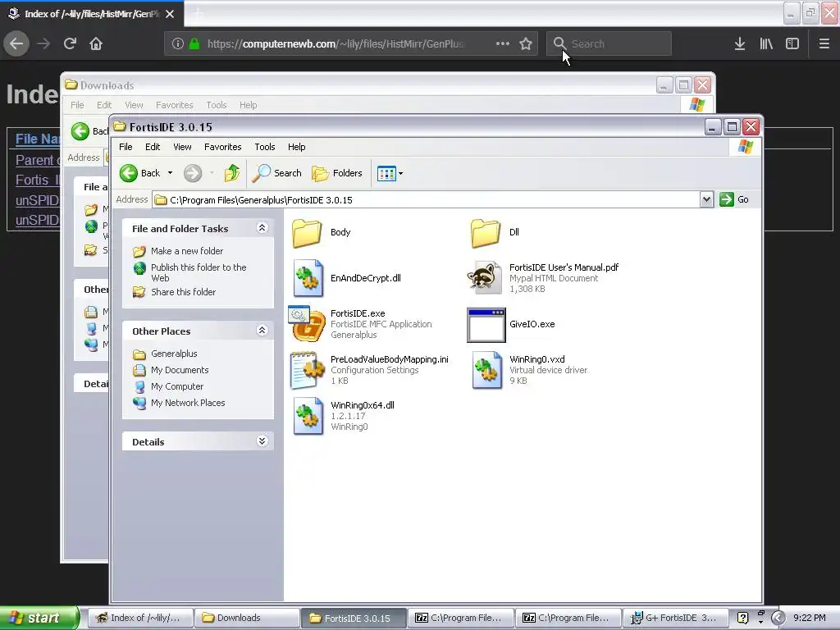Click the greyed Forward arrow in FortisIDE toolbar
The height and width of the screenshot is (630, 840).
tap(193, 173)
